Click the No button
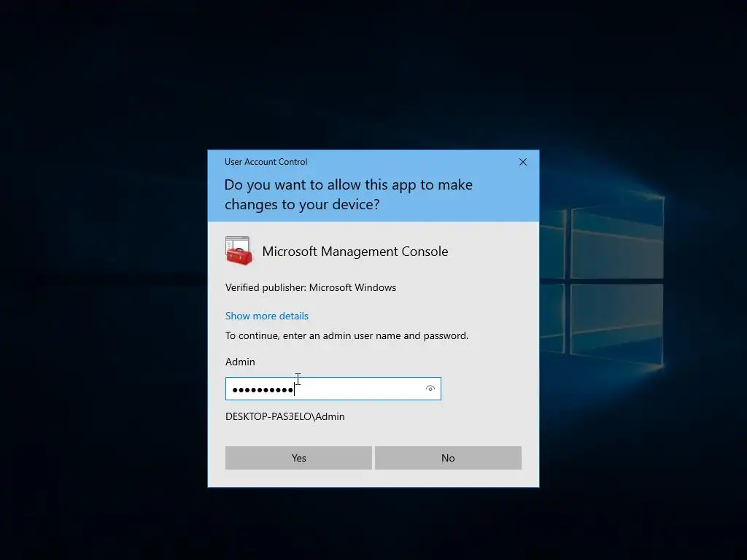747x560 pixels. click(x=448, y=458)
